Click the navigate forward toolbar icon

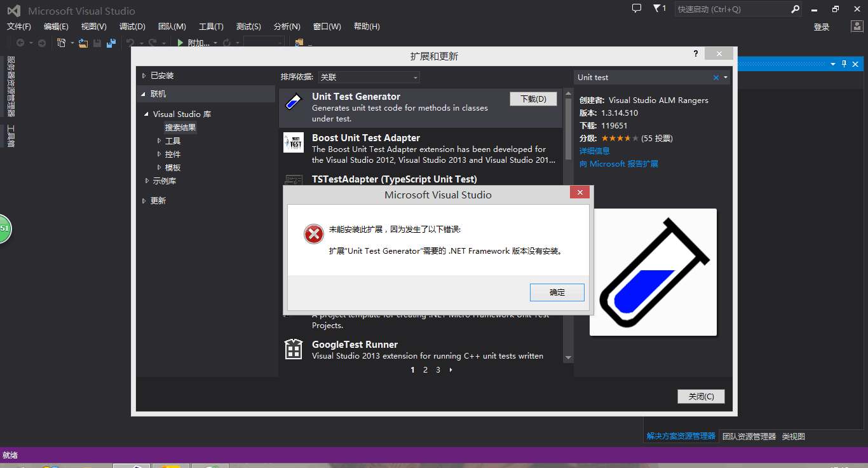tap(42, 43)
